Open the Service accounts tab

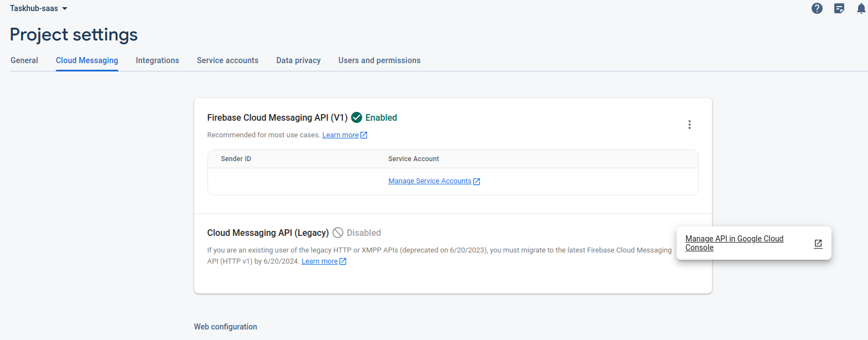click(x=227, y=60)
